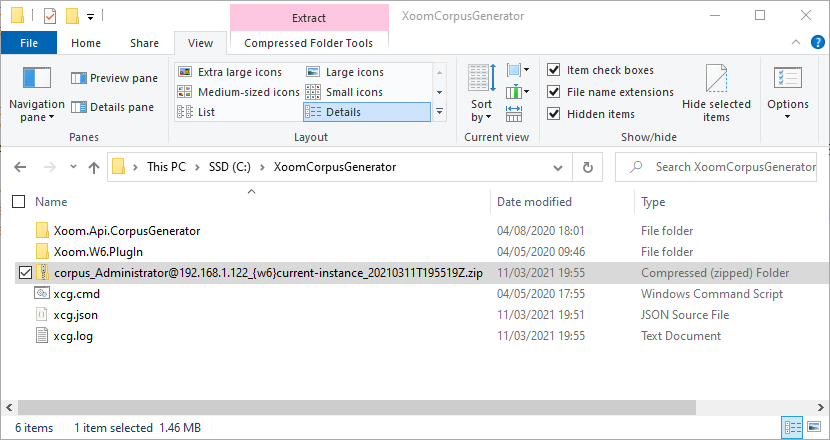Open the Sort by menu
Image resolution: width=830 pixels, height=440 pixels.
point(482,94)
